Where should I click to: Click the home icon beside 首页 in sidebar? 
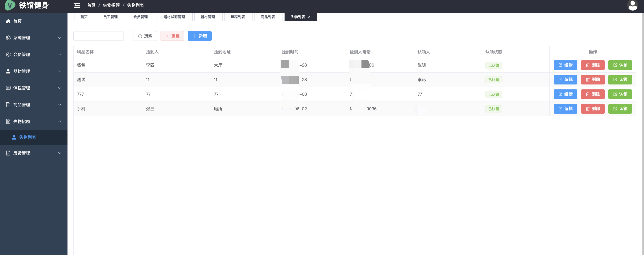[x=8, y=21]
